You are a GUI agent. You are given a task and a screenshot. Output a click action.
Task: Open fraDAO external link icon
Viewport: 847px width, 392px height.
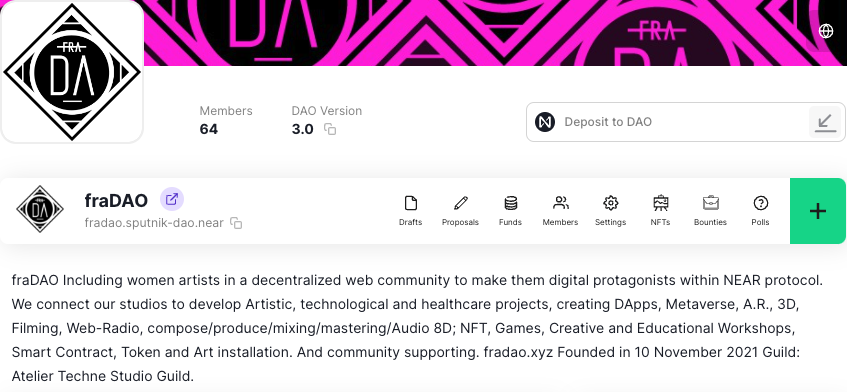(x=172, y=199)
